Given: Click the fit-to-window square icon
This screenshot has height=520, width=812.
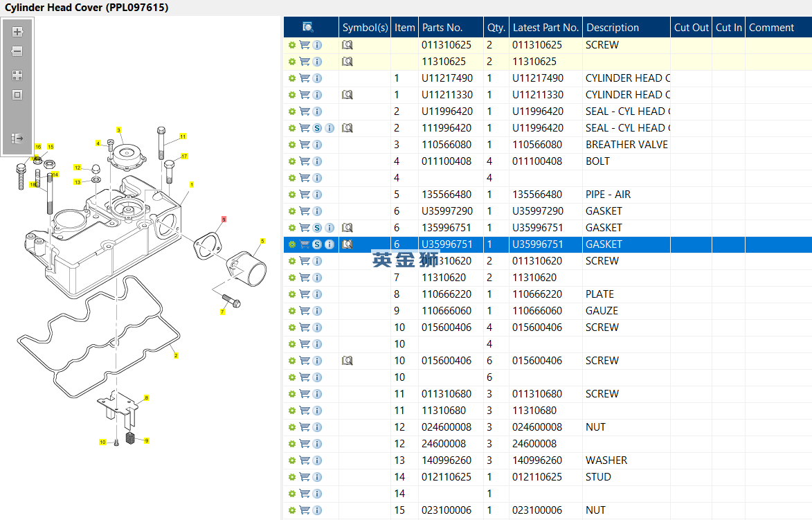Looking at the screenshot, I should tap(17, 95).
